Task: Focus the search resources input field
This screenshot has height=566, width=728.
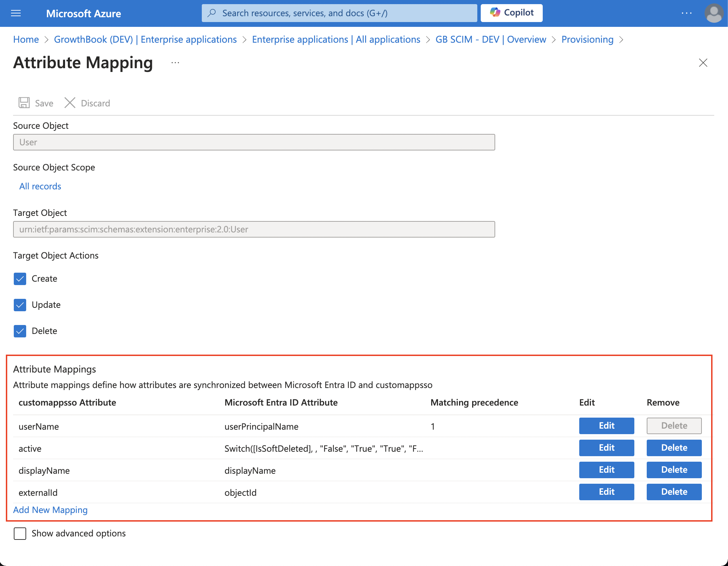Action: pyautogui.click(x=339, y=13)
